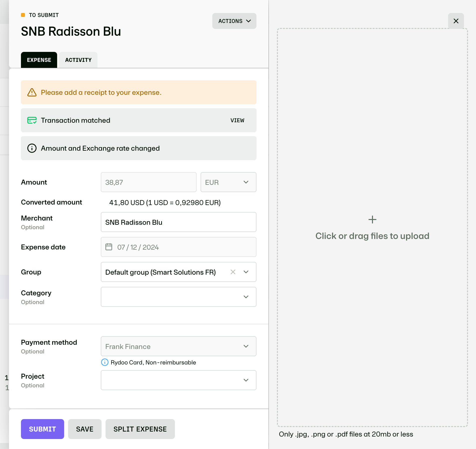Click VIEW for the matched transaction
This screenshot has height=449, width=476.
237,120
